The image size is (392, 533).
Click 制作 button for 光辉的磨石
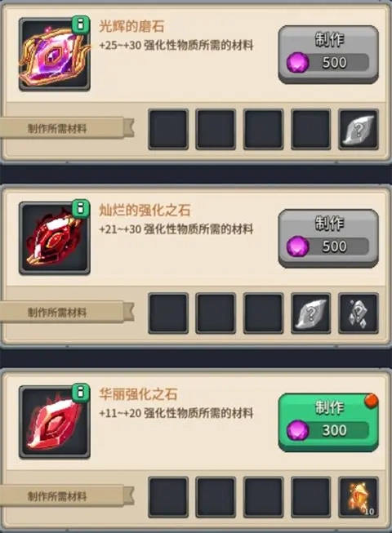[x=328, y=55]
